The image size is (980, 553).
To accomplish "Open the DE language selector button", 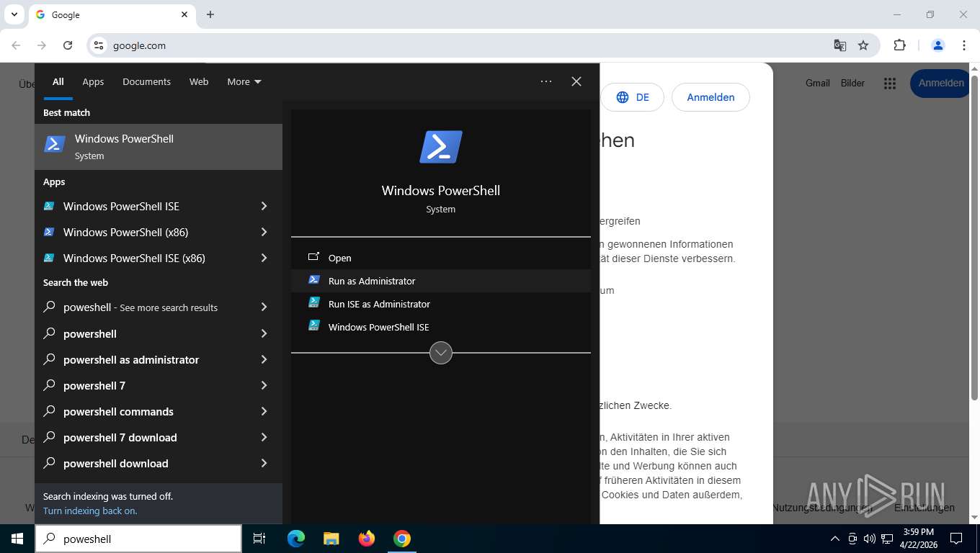I will 633,97.
